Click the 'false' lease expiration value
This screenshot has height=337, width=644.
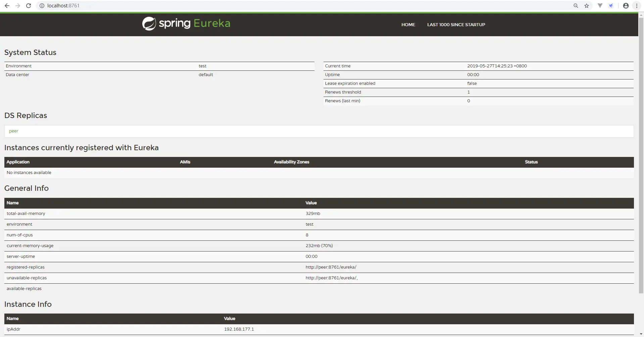[472, 83]
